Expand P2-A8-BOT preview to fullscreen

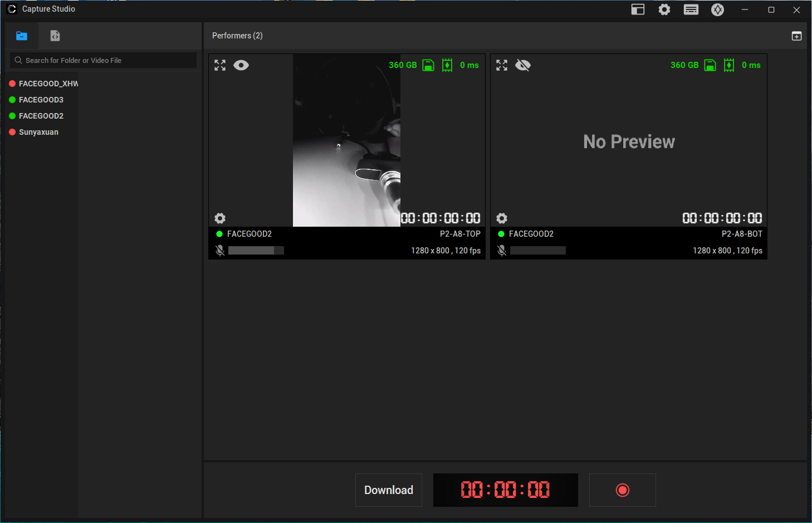point(502,65)
